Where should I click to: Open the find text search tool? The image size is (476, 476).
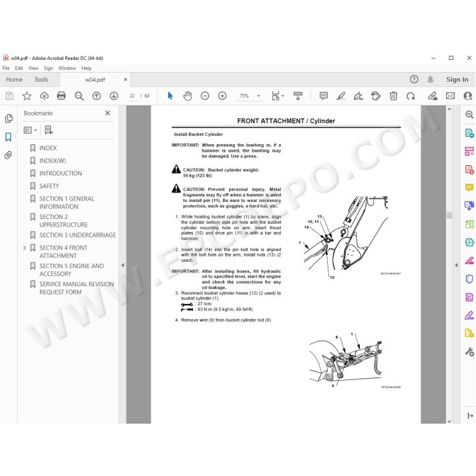79,96
